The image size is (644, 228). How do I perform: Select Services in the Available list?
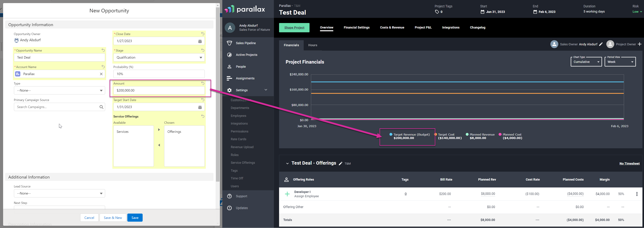click(123, 132)
